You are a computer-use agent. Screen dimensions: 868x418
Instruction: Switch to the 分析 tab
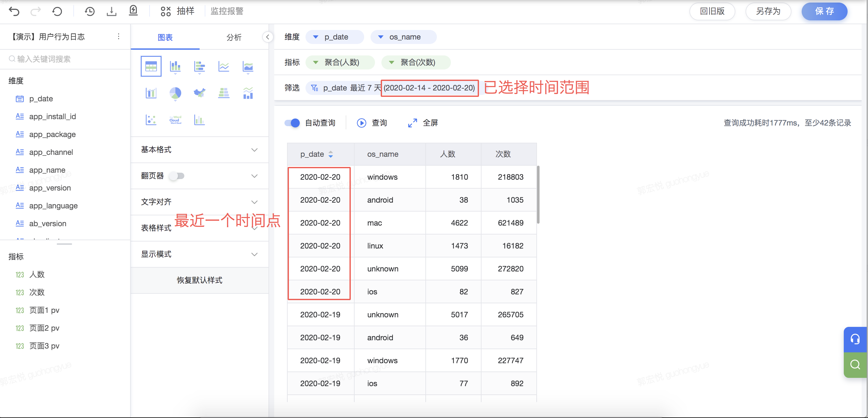click(234, 37)
